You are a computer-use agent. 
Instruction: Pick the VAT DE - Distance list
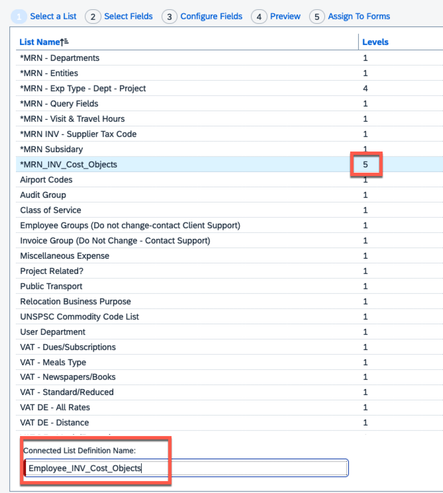tap(229, 423)
